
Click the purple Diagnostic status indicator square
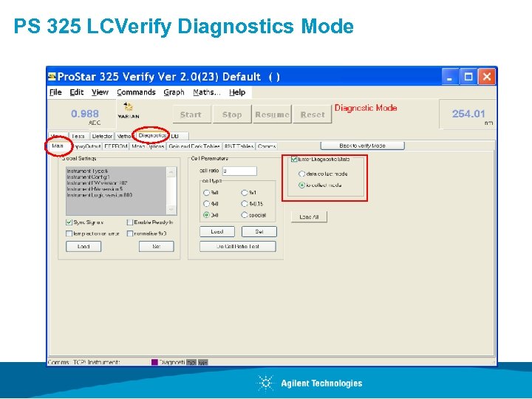[154, 362]
